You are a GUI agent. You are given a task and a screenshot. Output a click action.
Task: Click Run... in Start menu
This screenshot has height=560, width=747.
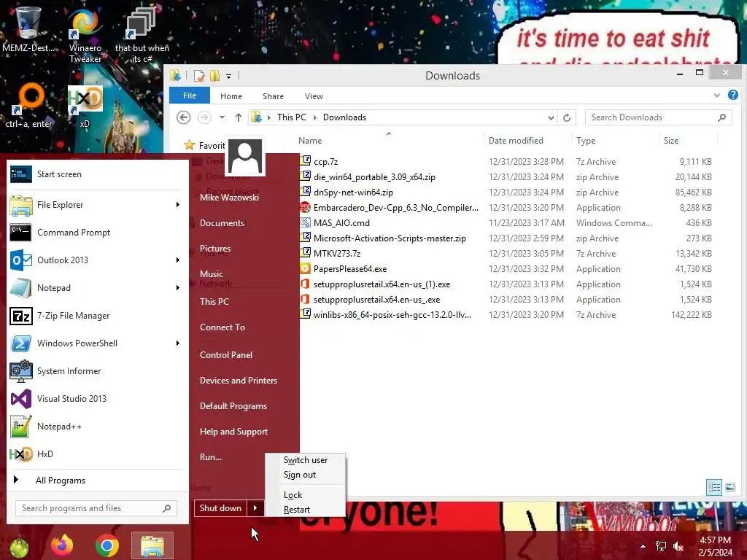pos(211,457)
